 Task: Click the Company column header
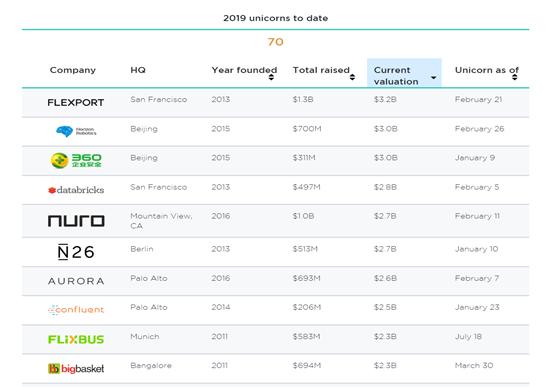(x=73, y=70)
